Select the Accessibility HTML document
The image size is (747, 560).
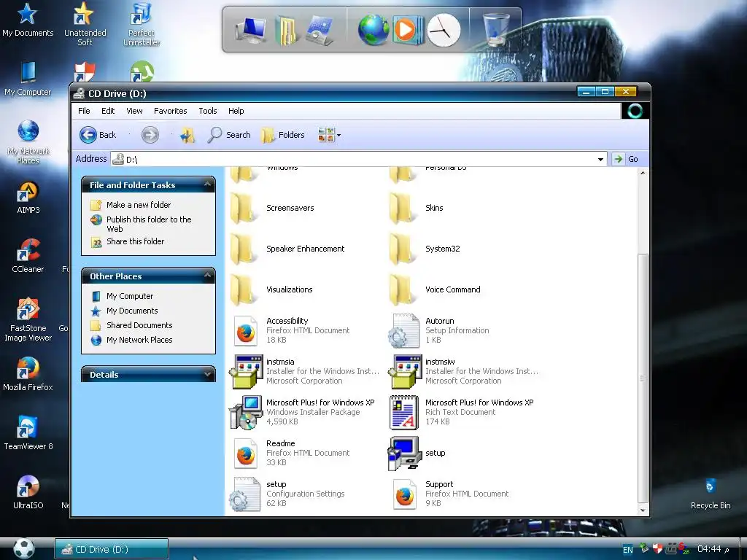[x=292, y=330]
